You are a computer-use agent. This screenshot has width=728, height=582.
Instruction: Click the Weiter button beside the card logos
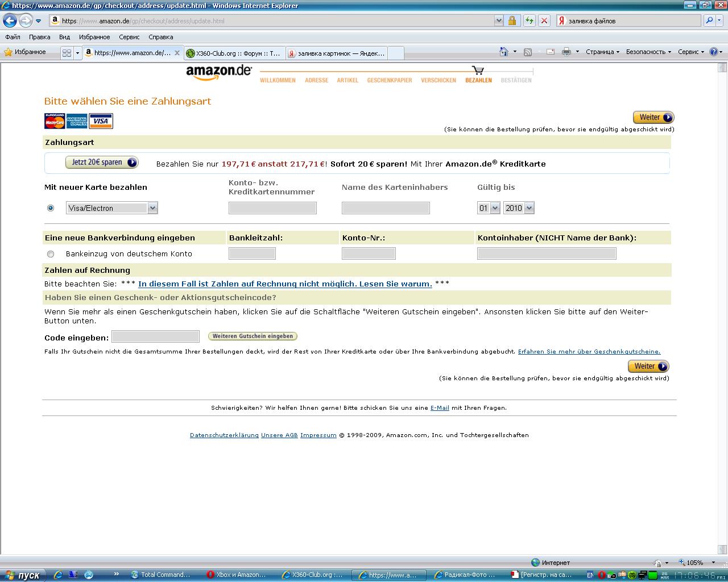click(x=653, y=118)
